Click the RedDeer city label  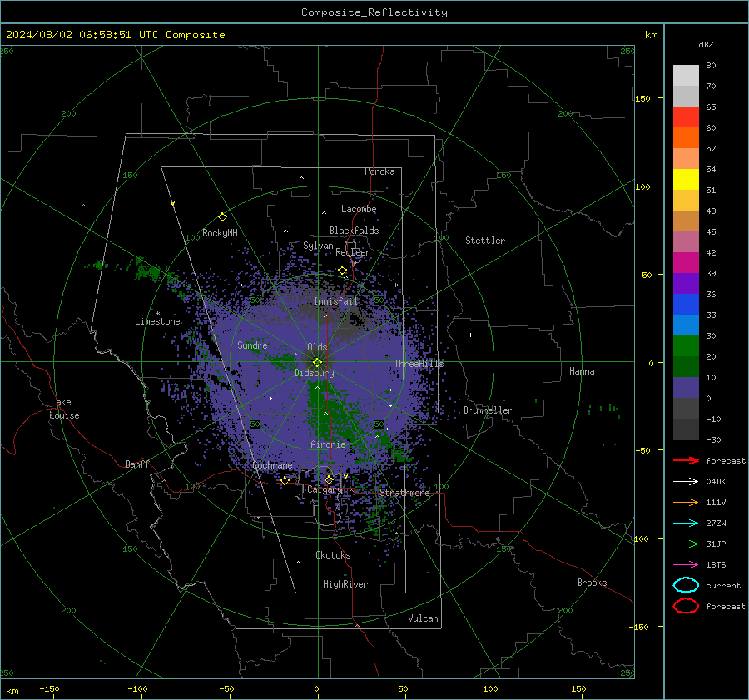[353, 252]
